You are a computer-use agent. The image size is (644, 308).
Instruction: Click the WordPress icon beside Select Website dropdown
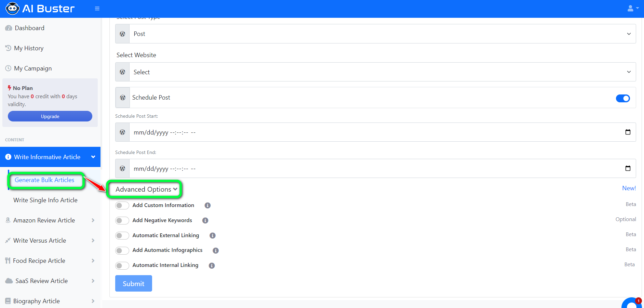coord(122,72)
